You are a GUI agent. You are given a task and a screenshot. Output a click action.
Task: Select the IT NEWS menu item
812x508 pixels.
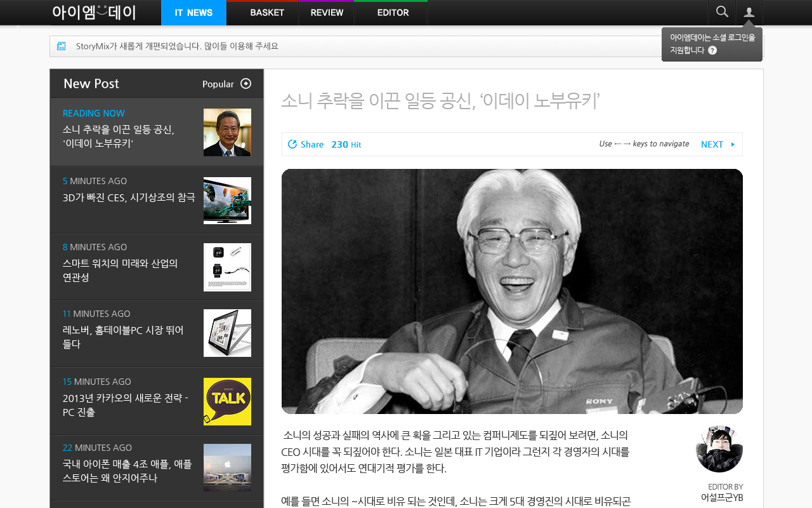pyautogui.click(x=193, y=12)
